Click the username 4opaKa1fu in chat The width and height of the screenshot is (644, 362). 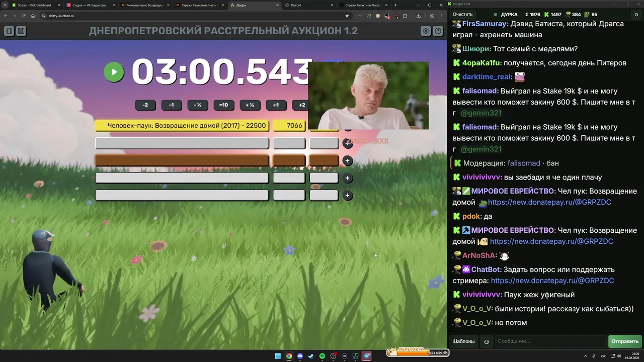pos(481,63)
